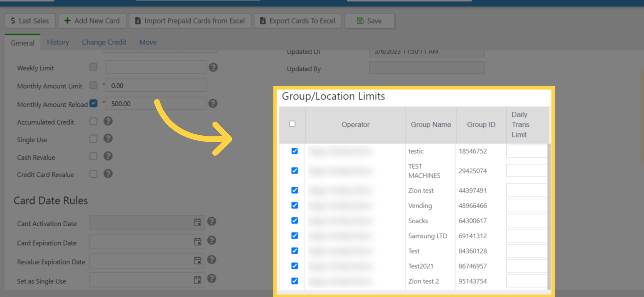Sort by Operator column header
644x297 pixels.
click(356, 125)
